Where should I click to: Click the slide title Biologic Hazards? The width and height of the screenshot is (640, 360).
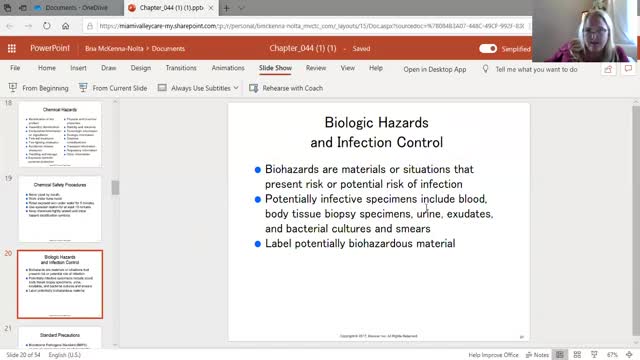click(376, 132)
